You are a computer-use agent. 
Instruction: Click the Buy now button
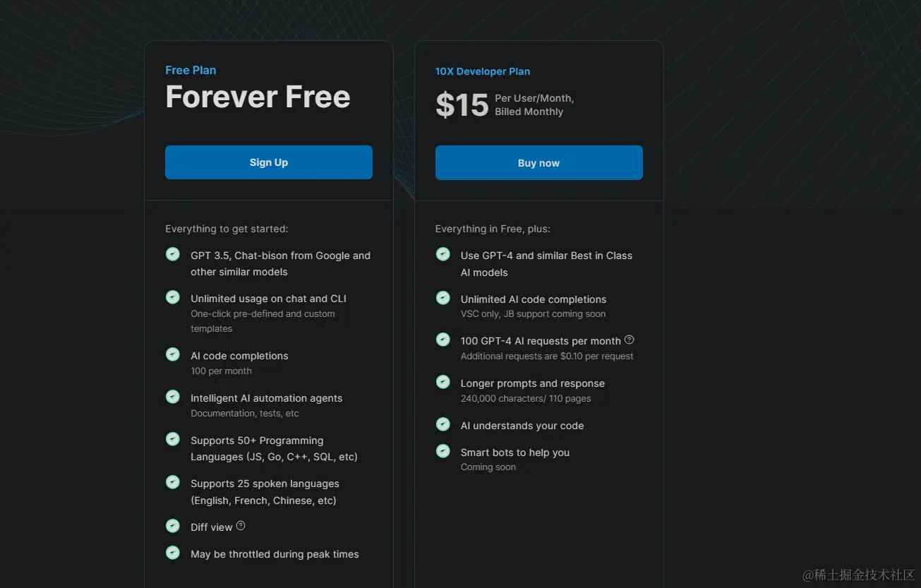tap(538, 163)
